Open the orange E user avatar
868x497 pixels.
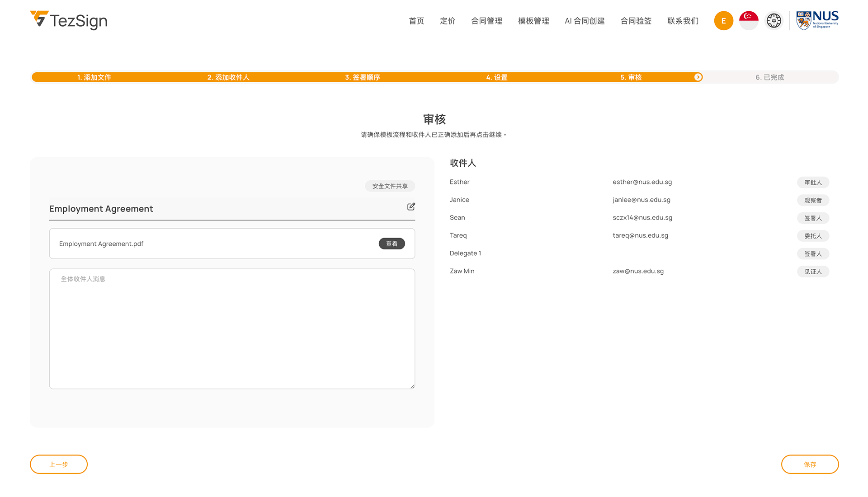pyautogui.click(x=723, y=21)
